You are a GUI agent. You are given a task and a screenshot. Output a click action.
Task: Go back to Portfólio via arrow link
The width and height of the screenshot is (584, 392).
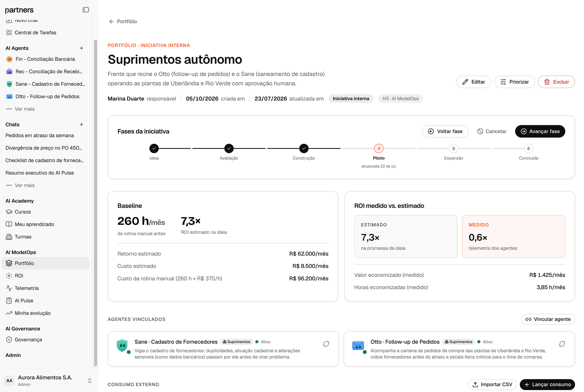[x=123, y=21]
